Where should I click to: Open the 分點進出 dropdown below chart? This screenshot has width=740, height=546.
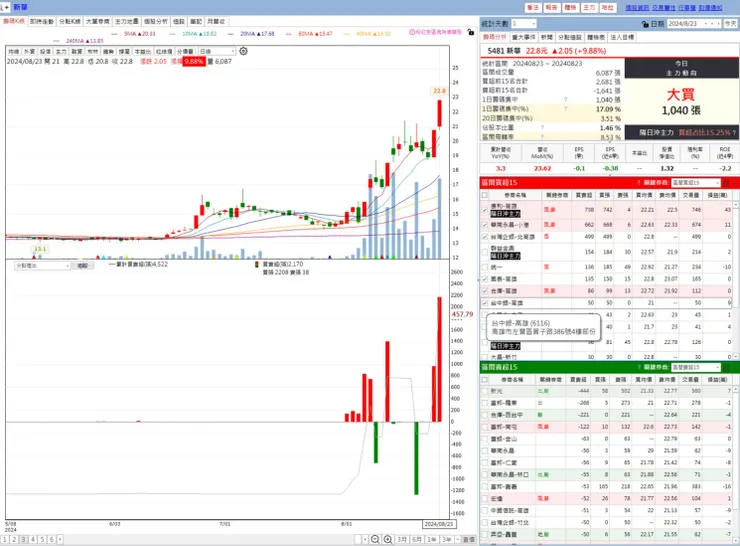pos(42,266)
